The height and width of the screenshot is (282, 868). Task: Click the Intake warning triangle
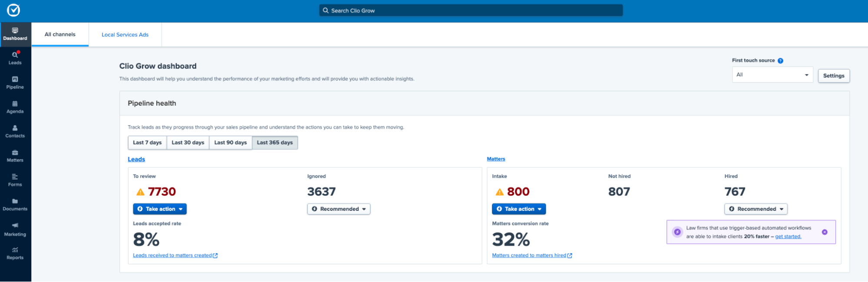pos(500,192)
